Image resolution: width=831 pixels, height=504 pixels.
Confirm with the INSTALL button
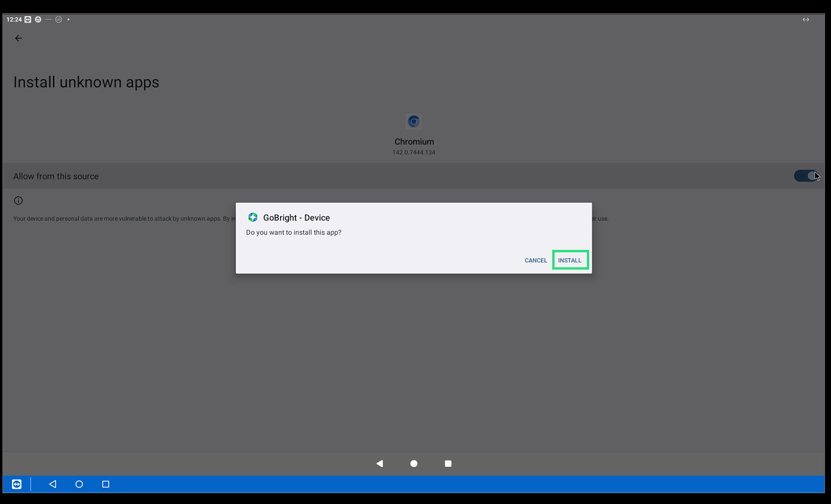pos(570,260)
